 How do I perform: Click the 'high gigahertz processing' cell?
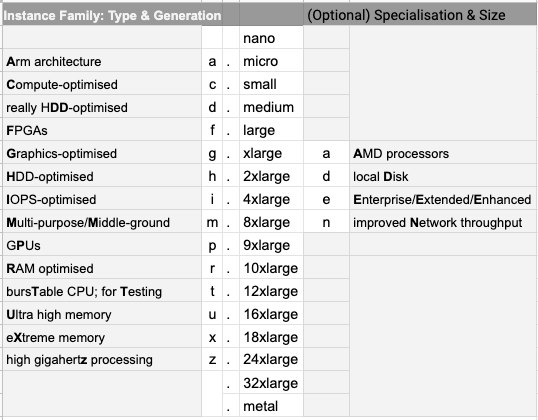click(x=102, y=359)
